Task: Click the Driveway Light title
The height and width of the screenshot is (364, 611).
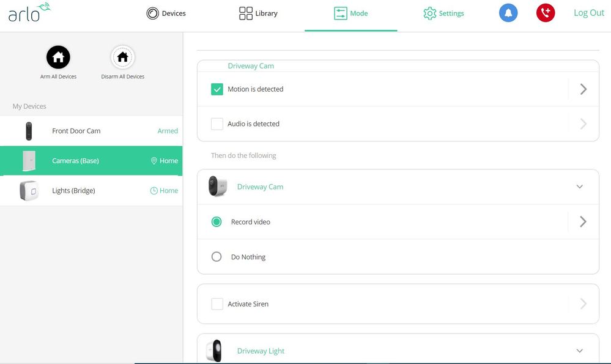Action: coord(261,351)
